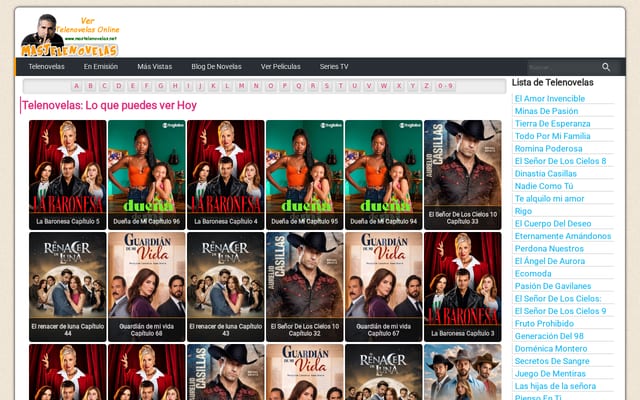Filter telenovelas by letter Z
The height and width of the screenshot is (400, 640).
tap(427, 86)
